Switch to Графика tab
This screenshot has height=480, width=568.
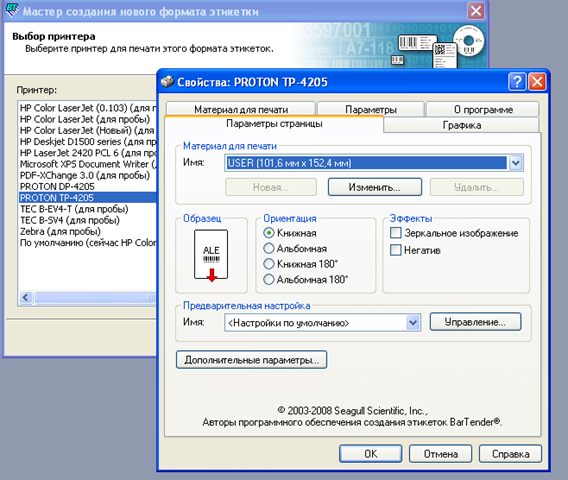[x=462, y=125]
